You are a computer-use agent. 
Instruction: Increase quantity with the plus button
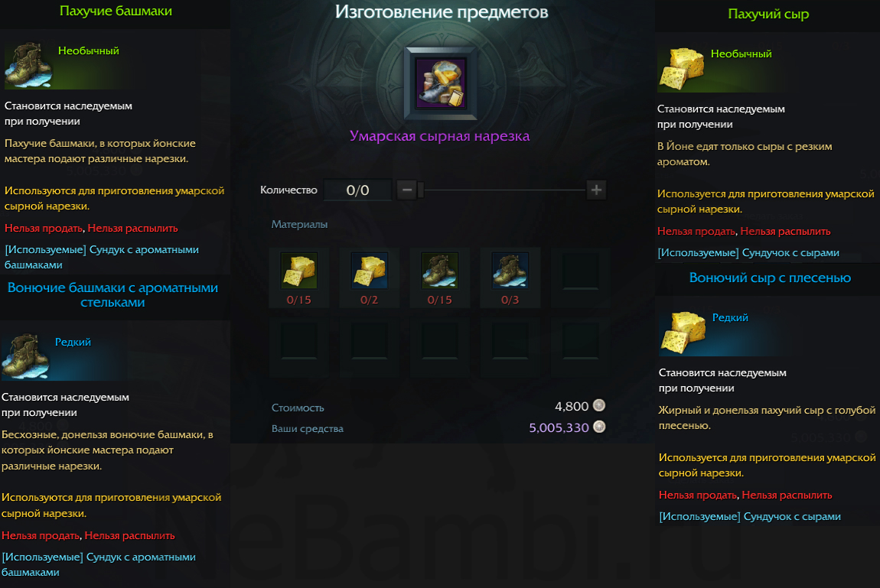(x=596, y=190)
